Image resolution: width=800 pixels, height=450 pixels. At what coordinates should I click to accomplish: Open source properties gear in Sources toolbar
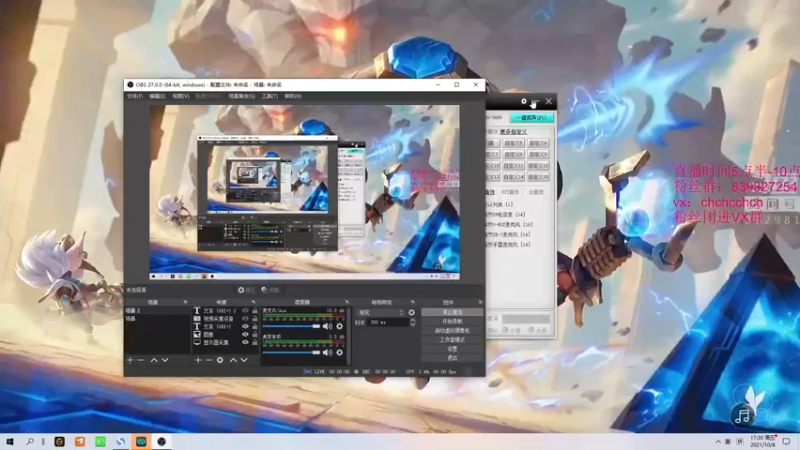tap(220, 360)
